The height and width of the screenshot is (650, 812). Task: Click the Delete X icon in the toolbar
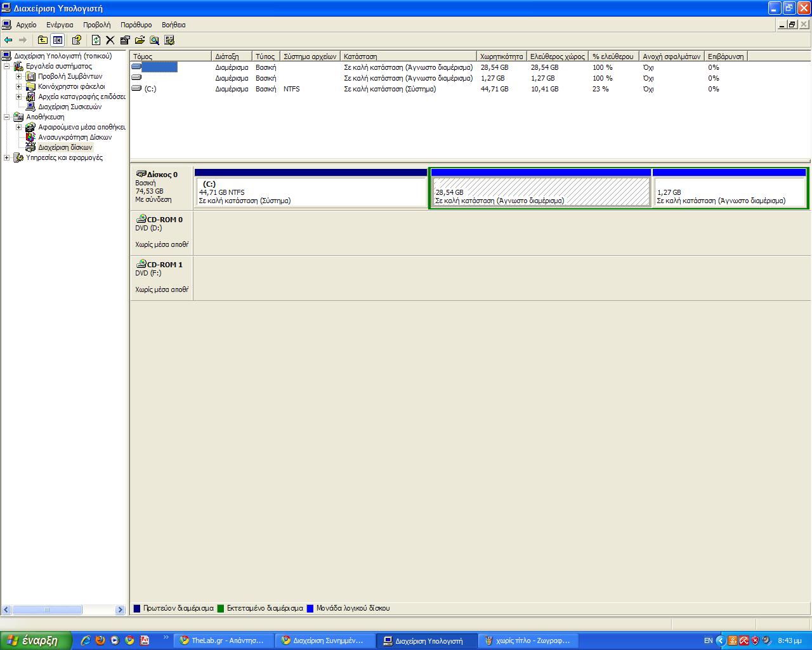110,40
